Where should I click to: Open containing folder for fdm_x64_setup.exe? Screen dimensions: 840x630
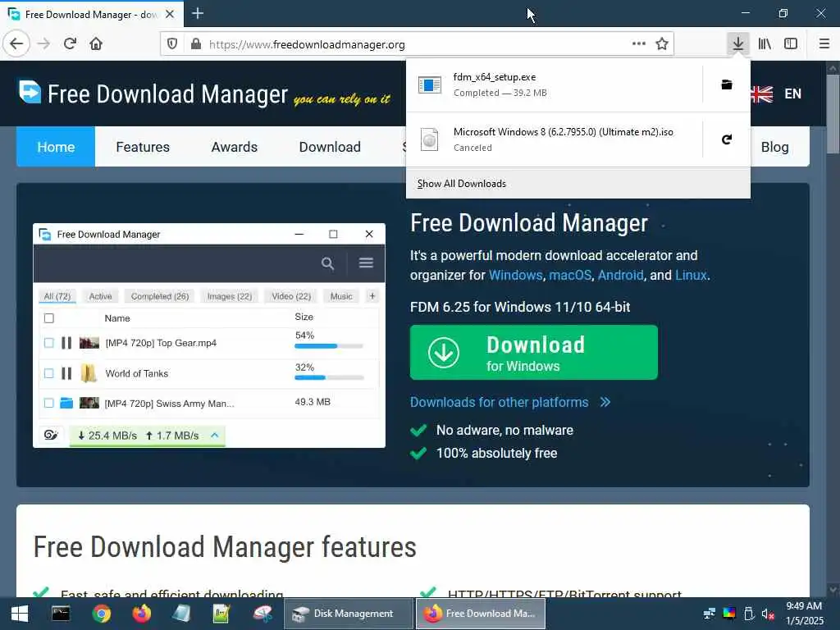tap(727, 84)
